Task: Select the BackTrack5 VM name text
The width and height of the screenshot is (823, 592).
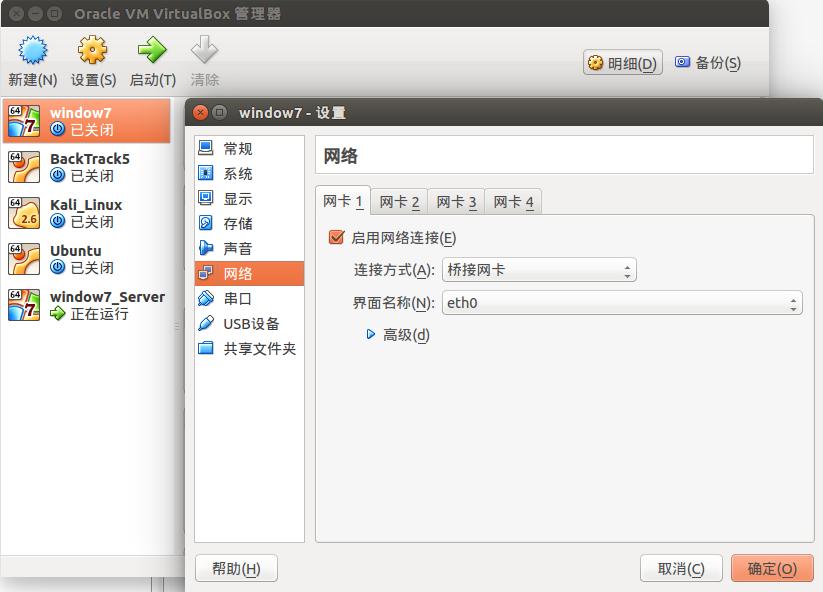Action: click(x=90, y=158)
